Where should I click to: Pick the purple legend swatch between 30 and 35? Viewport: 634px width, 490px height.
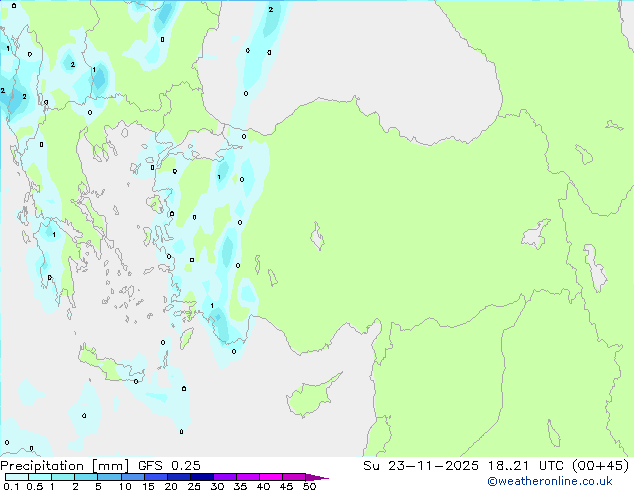(225, 477)
